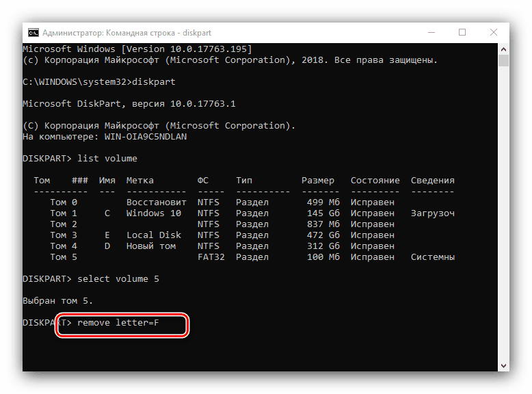Click the Том 3 'Local Disk' row
This screenshot has height=394, width=532.
point(153,235)
